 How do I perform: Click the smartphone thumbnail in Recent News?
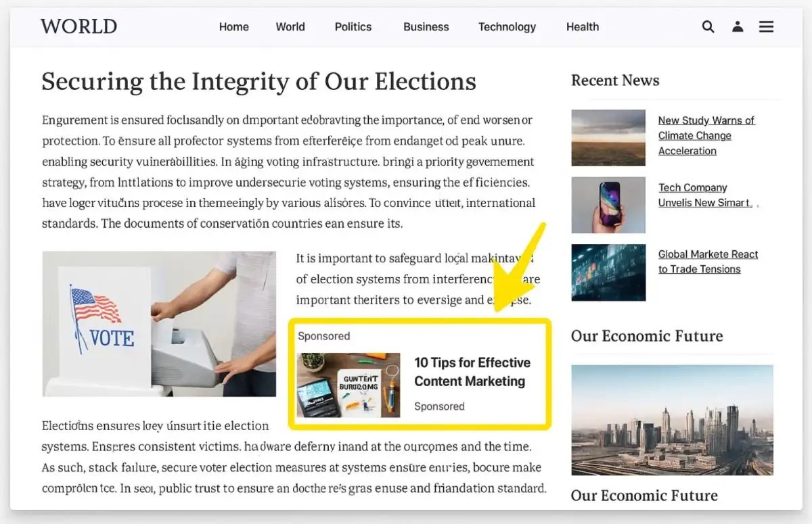[608, 205]
